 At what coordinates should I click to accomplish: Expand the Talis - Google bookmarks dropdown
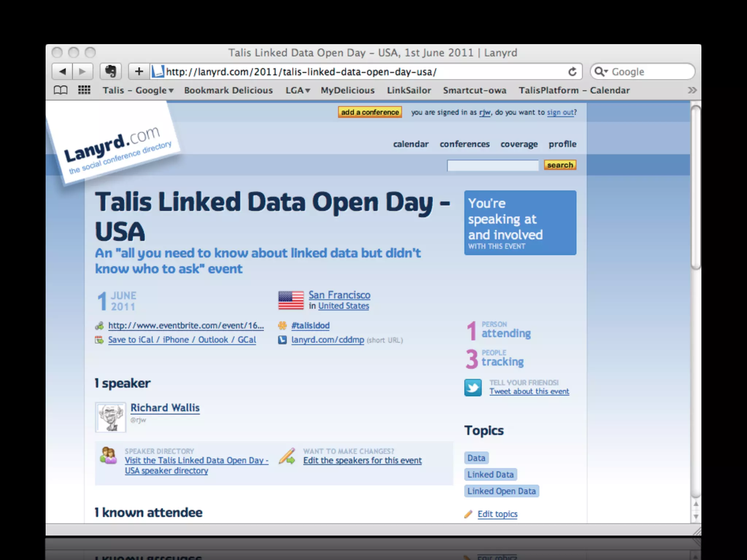click(138, 90)
